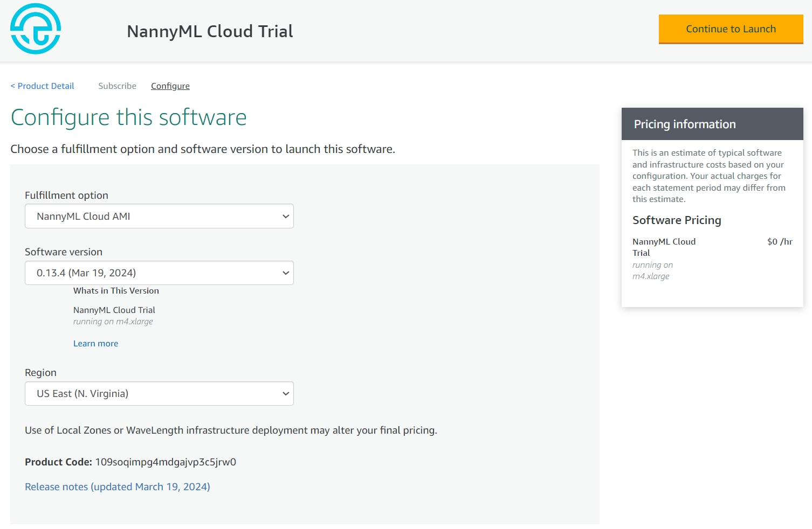Open the Learn more link

coord(95,344)
